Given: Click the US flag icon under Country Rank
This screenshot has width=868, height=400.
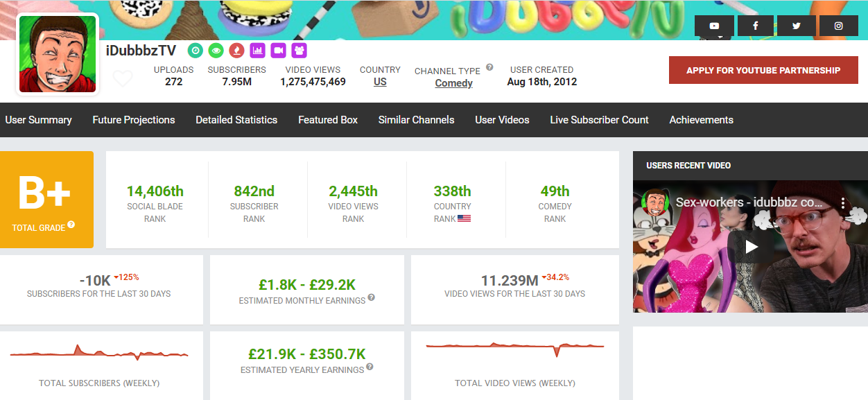Looking at the screenshot, I should click(x=465, y=218).
